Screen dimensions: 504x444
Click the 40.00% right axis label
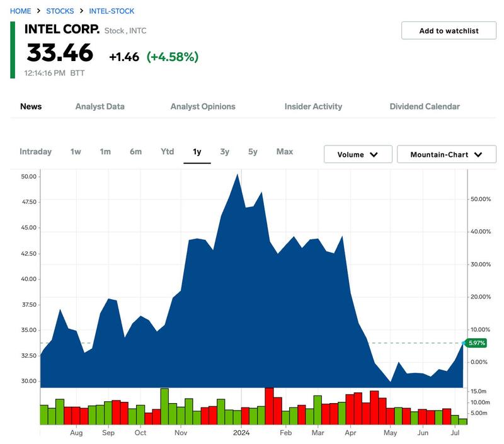point(481,232)
